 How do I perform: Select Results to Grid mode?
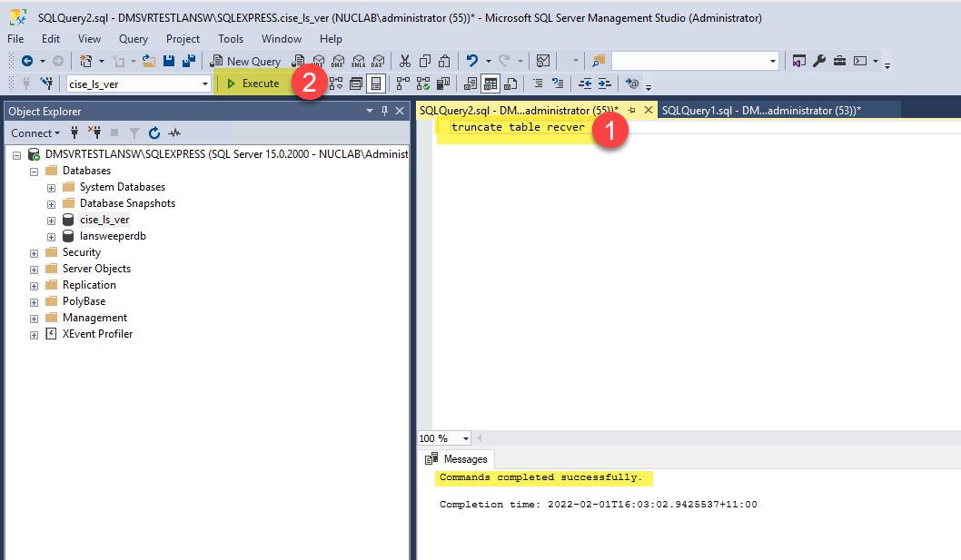coord(490,84)
